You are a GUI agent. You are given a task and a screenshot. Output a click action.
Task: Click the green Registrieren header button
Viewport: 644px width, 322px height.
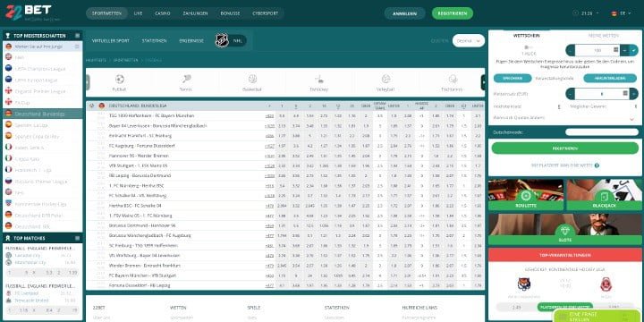[x=453, y=13]
